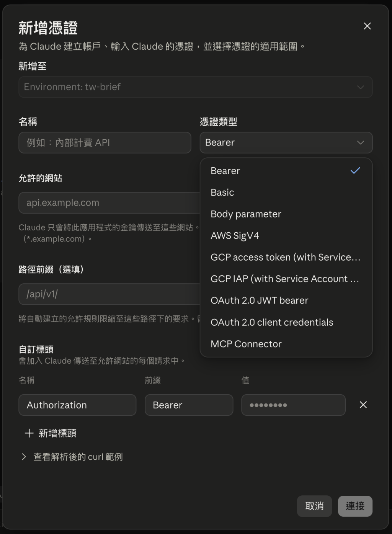Focus the 路徑前綴 /api/v1/ field
This screenshot has height=534, width=392.
pos(109,294)
